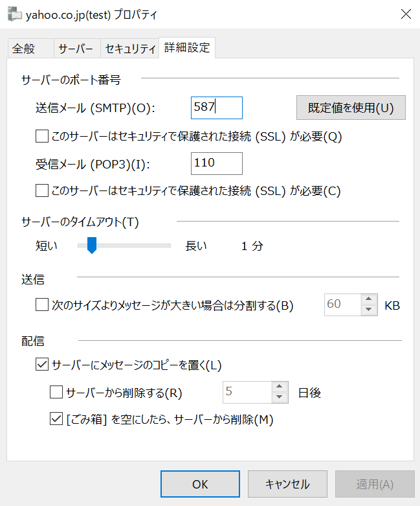Click the SMTP port number field
This screenshot has height=506, width=420.
(217, 108)
